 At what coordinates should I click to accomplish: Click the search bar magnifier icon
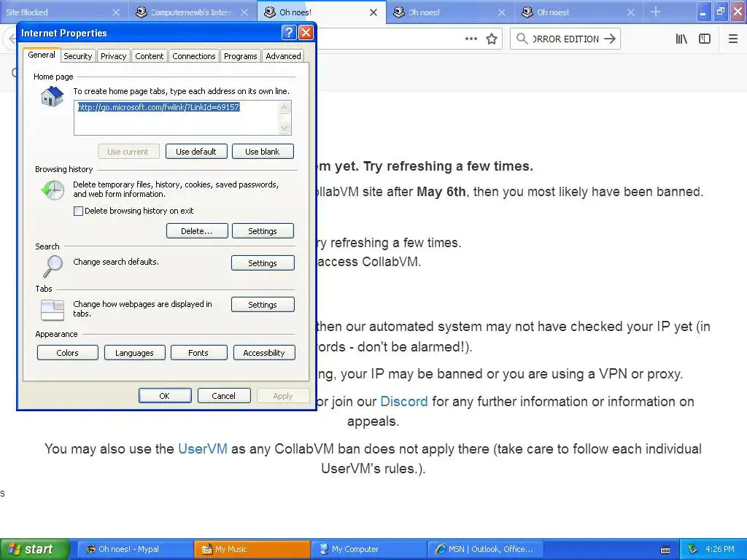(x=522, y=39)
